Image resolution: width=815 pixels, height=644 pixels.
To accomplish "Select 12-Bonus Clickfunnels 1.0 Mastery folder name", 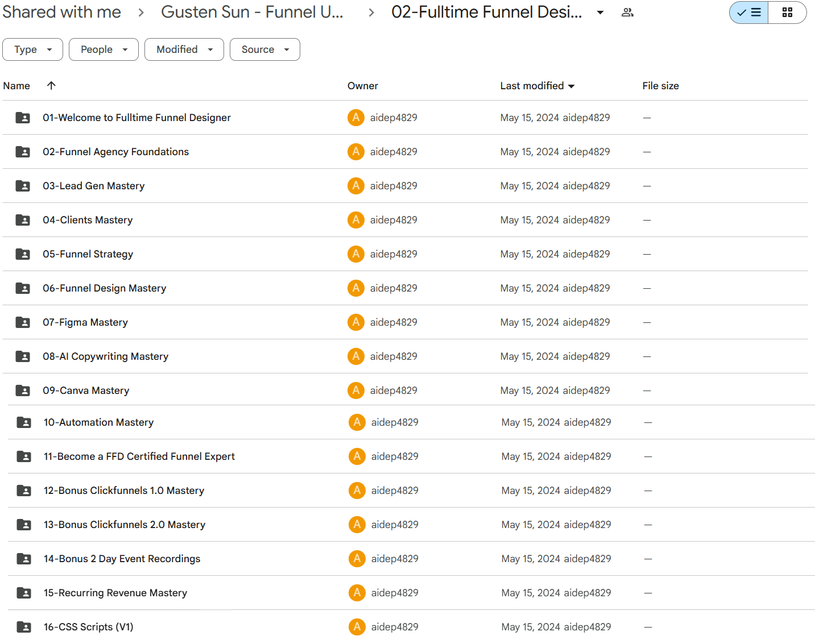I will point(123,491).
